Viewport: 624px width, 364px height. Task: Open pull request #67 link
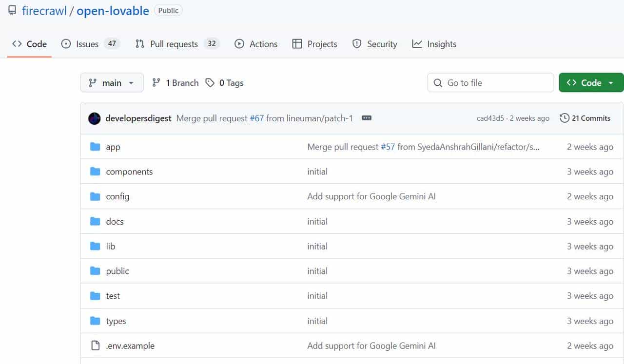tap(257, 118)
